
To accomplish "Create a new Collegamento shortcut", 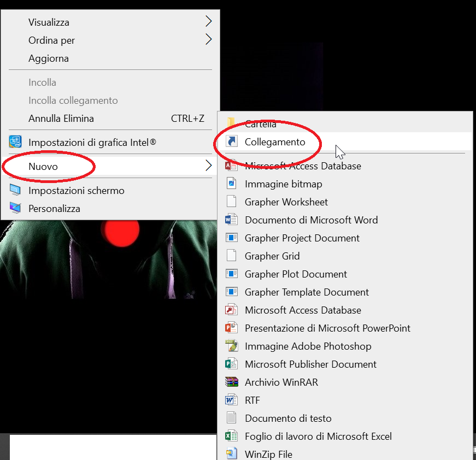I will tap(345, 141).
